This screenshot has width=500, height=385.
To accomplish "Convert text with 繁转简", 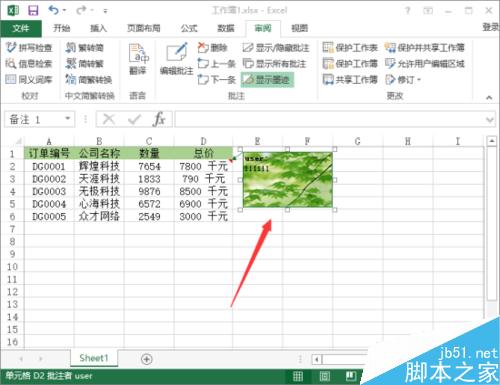I will click(85, 48).
